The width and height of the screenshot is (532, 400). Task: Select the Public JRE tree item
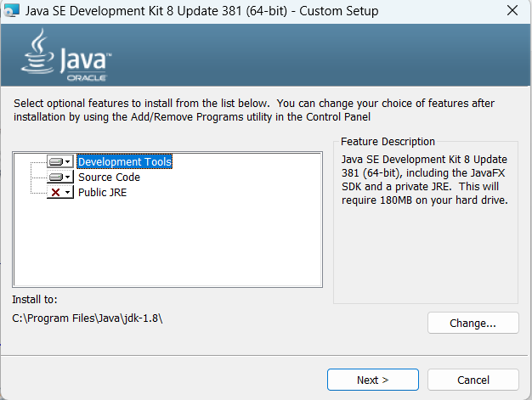[x=102, y=192]
